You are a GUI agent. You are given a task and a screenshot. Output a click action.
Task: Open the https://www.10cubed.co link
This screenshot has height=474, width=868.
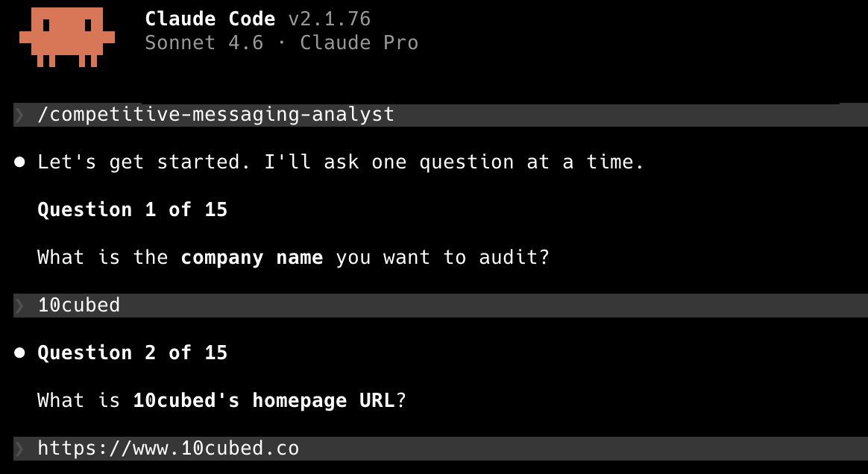tap(168, 449)
